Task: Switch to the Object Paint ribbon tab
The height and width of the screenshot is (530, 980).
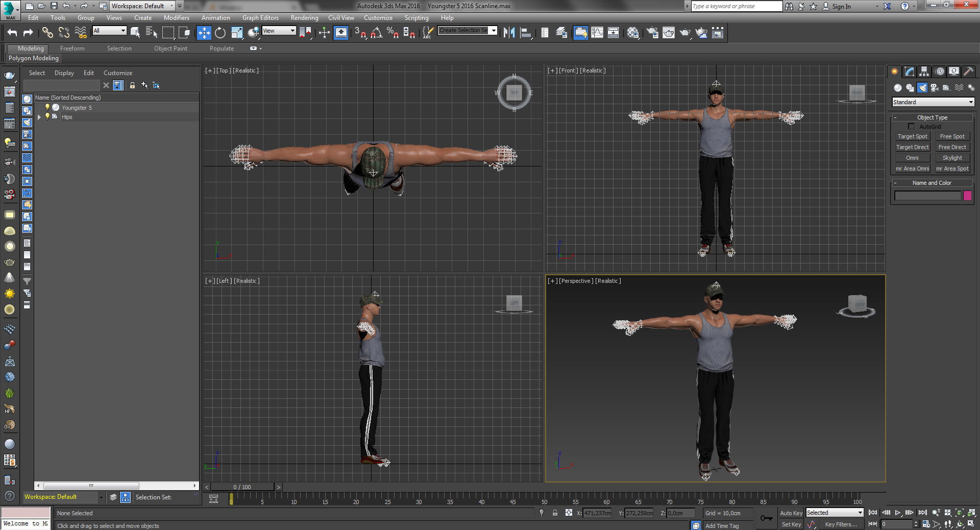Action: click(x=170, y=49)
